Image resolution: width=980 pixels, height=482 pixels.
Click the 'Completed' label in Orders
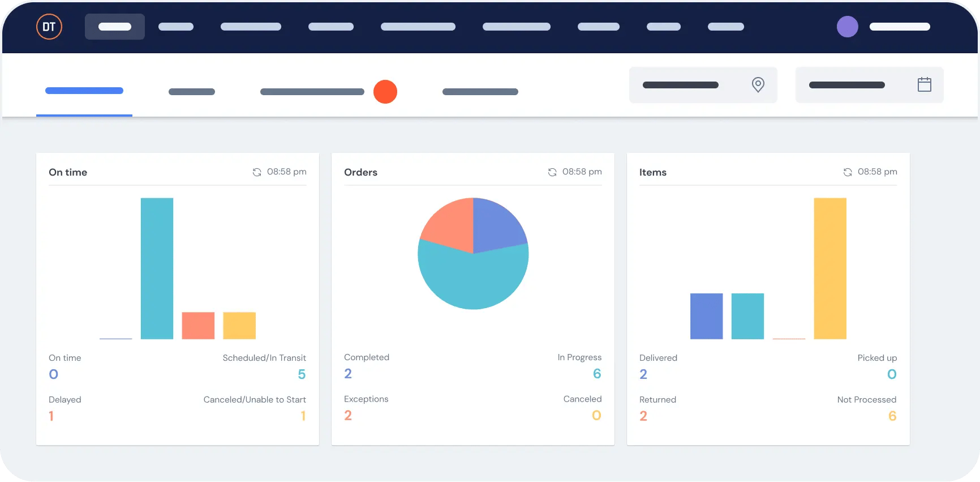click(x=367, y=357)
